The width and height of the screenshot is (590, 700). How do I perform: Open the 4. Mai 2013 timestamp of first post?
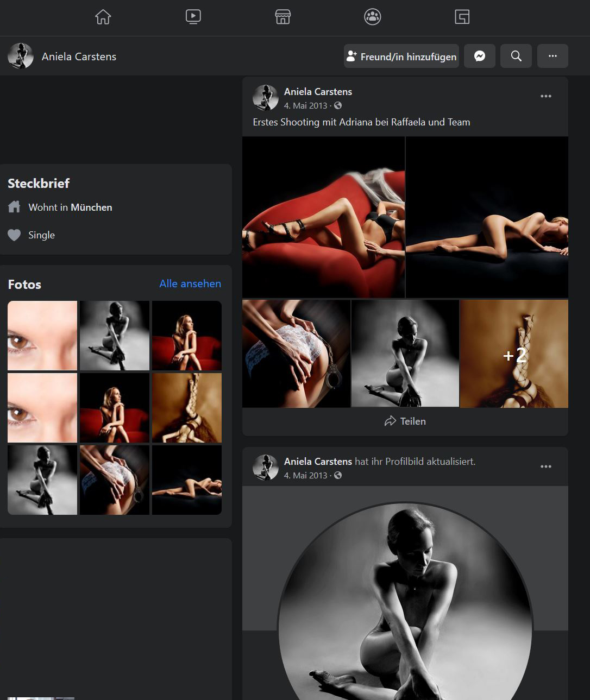[x=305, y=106]
